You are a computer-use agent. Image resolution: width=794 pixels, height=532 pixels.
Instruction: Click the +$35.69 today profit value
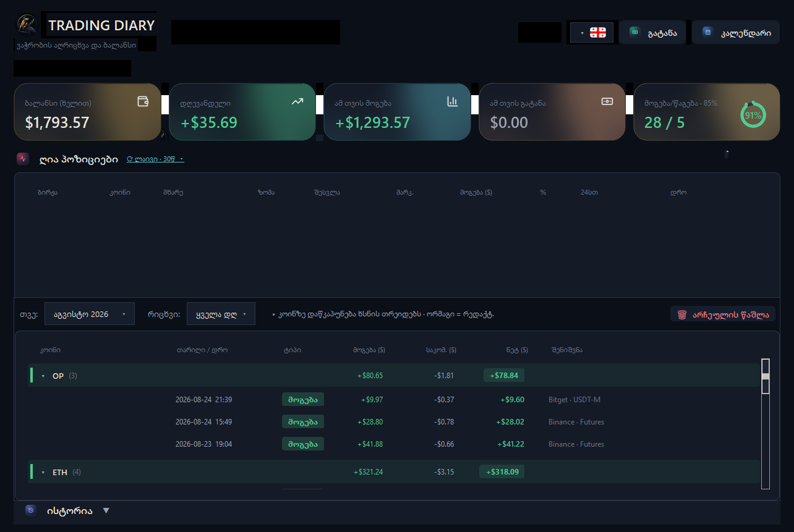point(209,122)
